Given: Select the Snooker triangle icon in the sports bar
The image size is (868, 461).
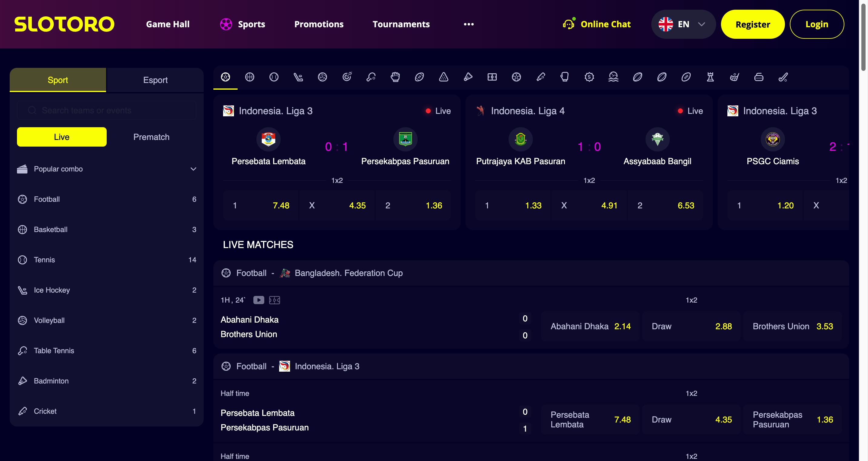Looking at the screenshot, I should [444, 77].
